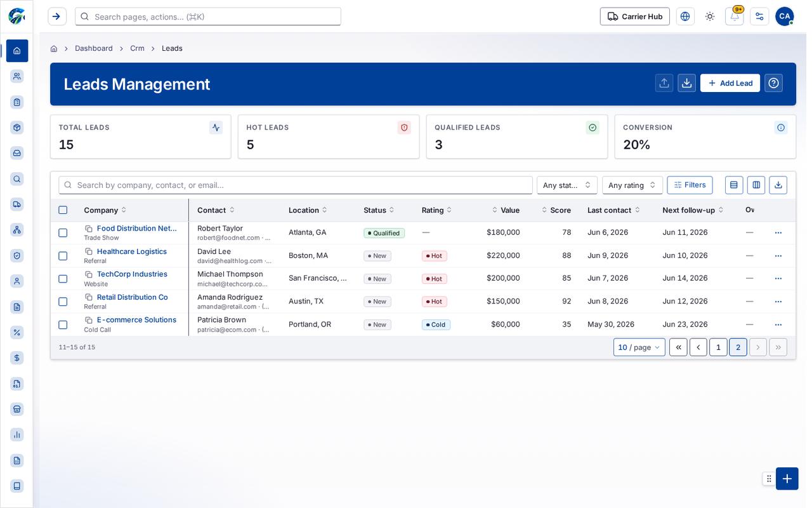Open the 10 / page size dropdown
Image resolution: width=812 pixels, height=508 pixels.
[639, 347]
